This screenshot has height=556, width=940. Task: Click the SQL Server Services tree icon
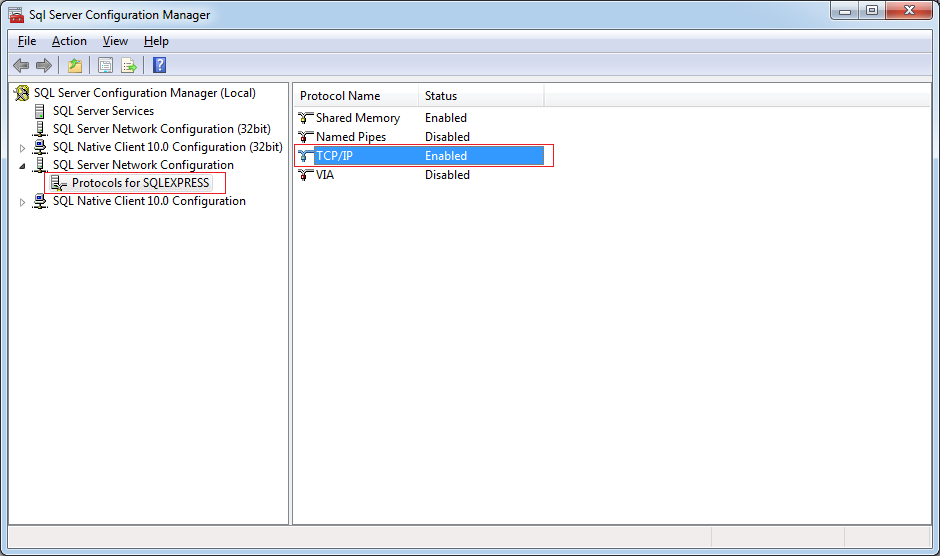tap(40, 112)
